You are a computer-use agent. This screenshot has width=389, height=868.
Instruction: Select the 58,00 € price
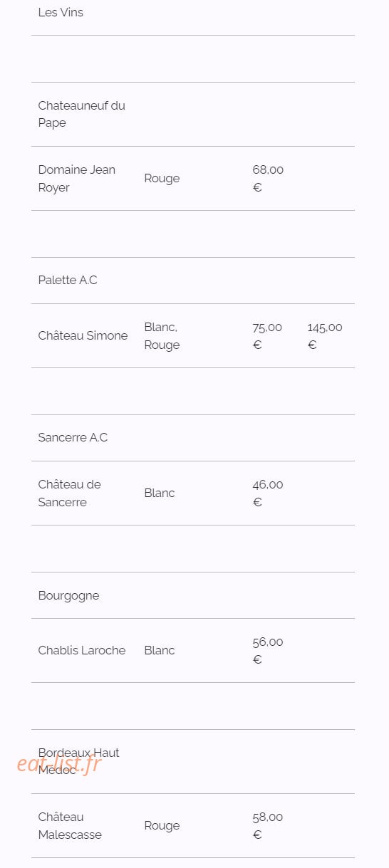[268, 825]
